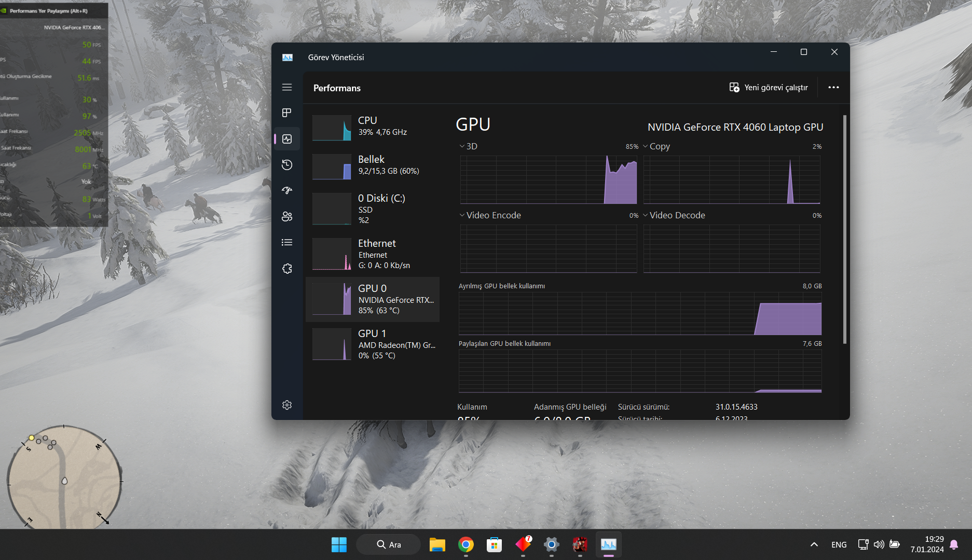Open the Task Manager navigation hamburger menu

point(287,87)
